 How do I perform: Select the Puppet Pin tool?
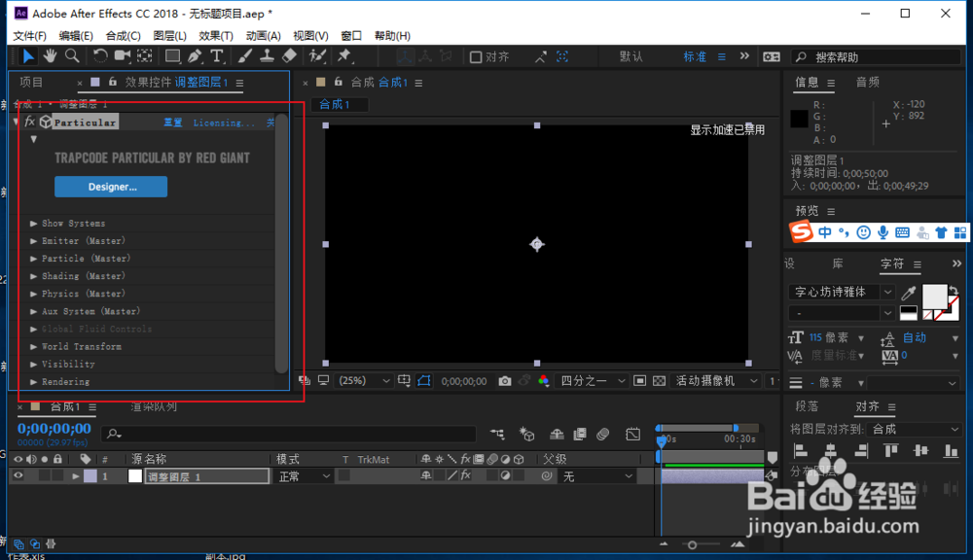coord(344,56)
